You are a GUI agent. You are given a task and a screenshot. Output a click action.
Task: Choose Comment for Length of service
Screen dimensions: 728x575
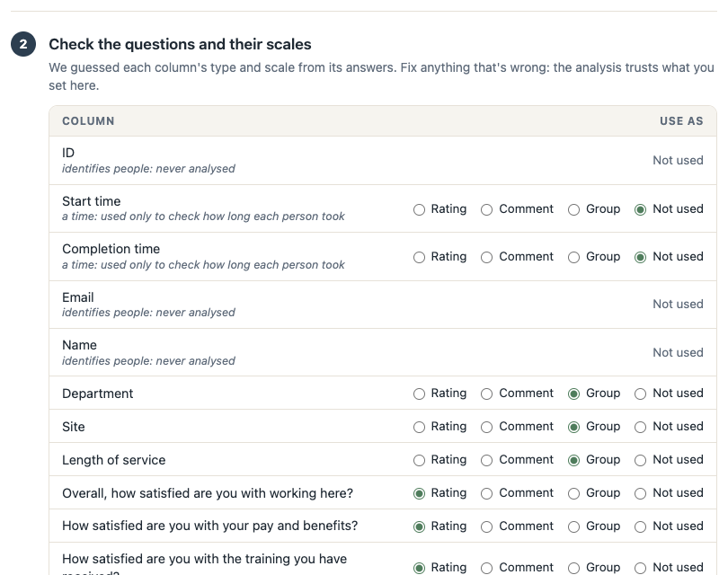click(486, 460)
